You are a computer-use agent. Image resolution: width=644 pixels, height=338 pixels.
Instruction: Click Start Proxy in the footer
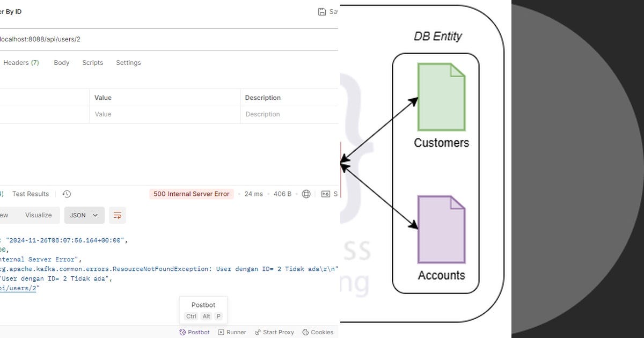click(274, 332)
